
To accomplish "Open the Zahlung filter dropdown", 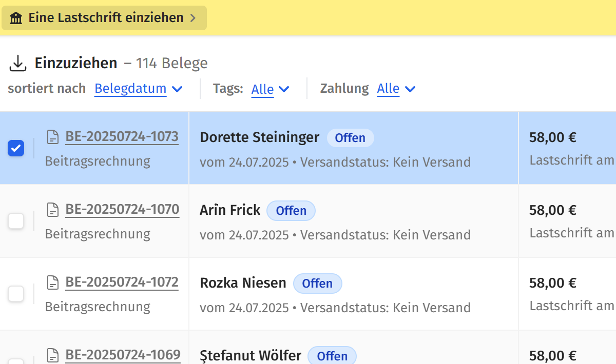I will tap(389, 89).
